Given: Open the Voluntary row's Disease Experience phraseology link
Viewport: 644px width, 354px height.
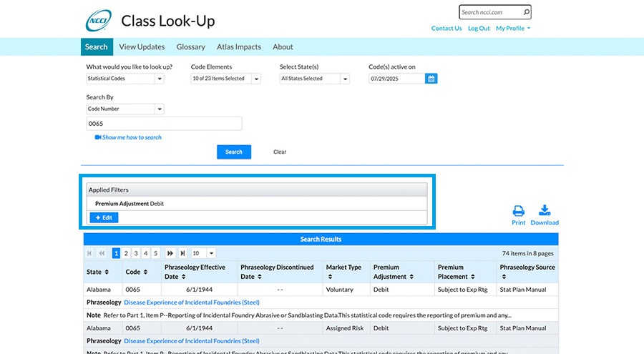Looking at the screenshot, I should [x=192, y=303].
